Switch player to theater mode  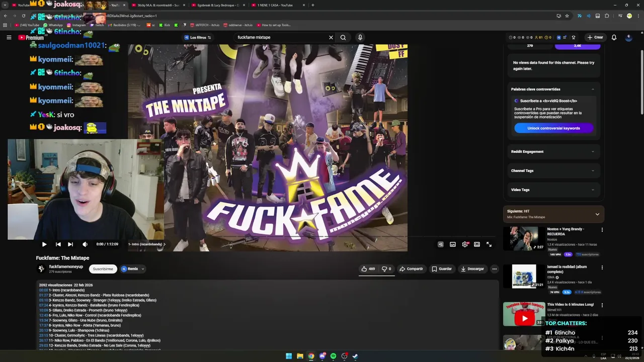[x=477, y=244]
